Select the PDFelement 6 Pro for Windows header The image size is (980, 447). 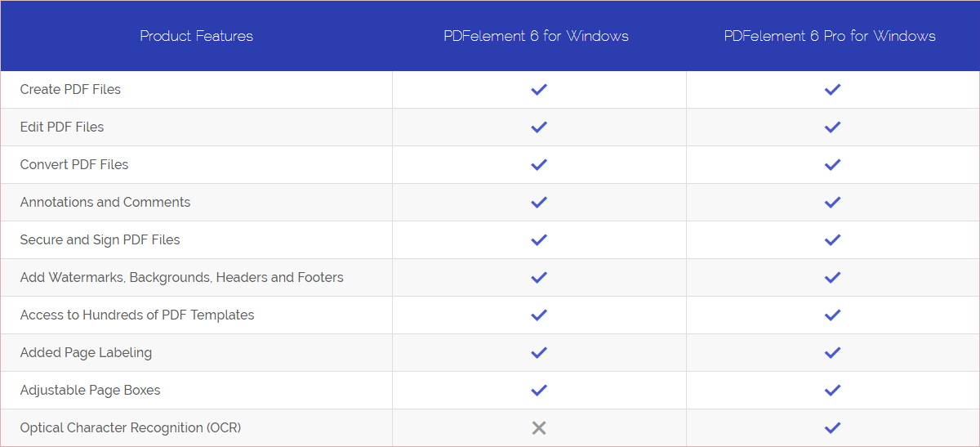coord(830,36)
